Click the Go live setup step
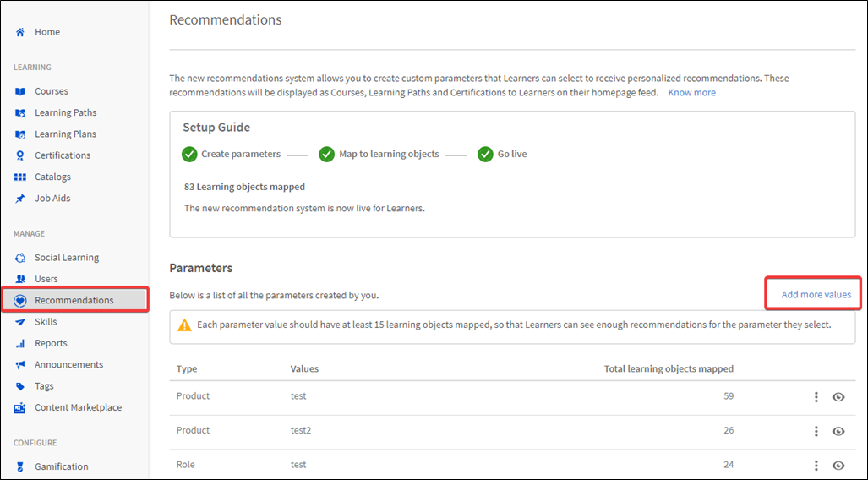The height and width of the screenshot is (480, 868). 510,155
